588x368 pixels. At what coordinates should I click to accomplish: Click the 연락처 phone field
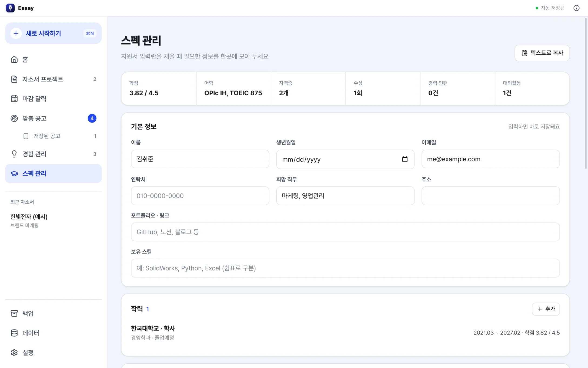click(200, 196)
